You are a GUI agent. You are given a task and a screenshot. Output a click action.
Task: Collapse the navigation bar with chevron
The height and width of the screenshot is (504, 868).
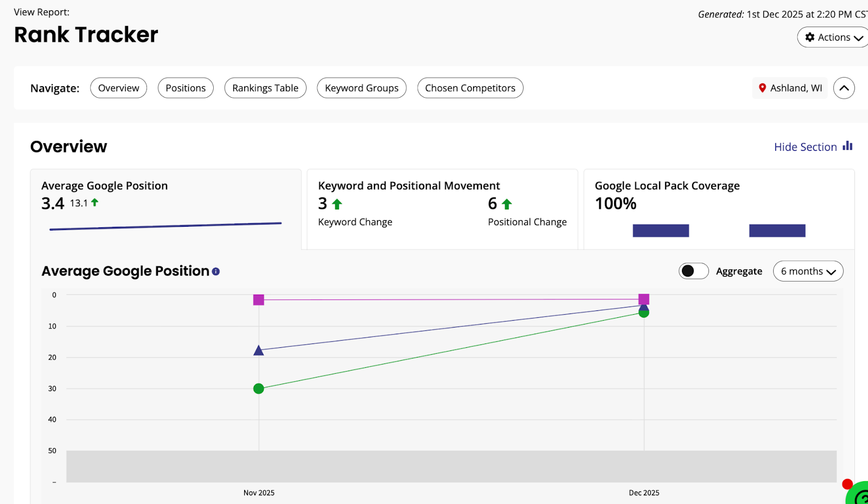point(844,88)
